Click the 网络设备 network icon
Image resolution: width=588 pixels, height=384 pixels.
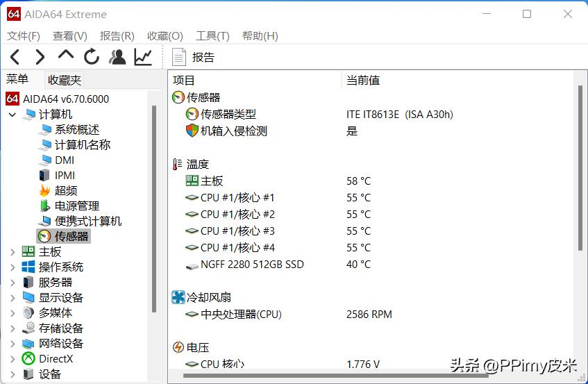(x=28, y=344)
